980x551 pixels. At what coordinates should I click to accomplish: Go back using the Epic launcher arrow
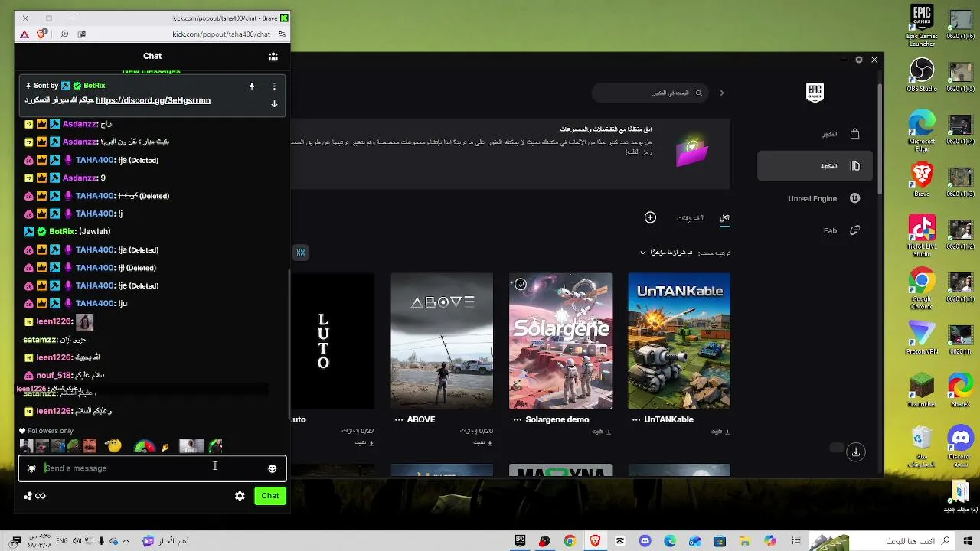(x=721, y=93)
